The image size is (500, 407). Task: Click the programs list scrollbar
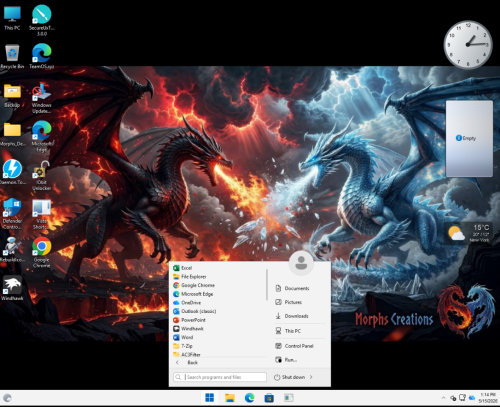(267, 285)
